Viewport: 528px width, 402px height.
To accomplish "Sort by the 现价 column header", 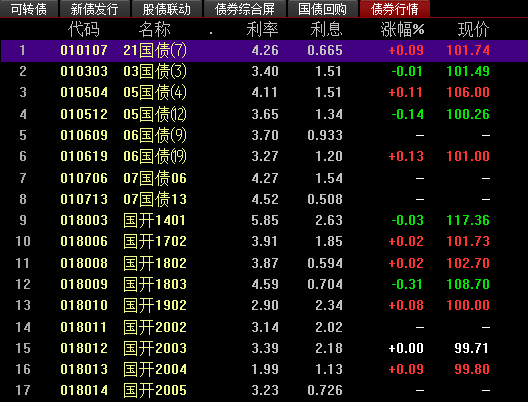I will click(x=473, y=29).
